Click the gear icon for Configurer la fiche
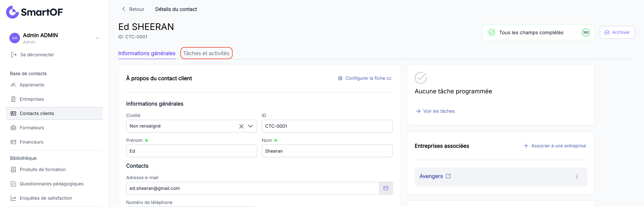The width and height of the screenshot is (644, 207). tap(340, 78)
